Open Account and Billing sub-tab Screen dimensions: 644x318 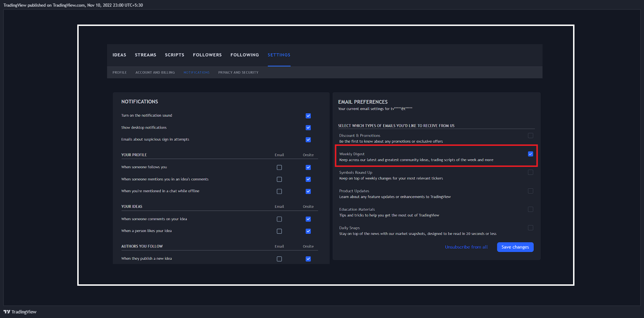click(155, 73)
